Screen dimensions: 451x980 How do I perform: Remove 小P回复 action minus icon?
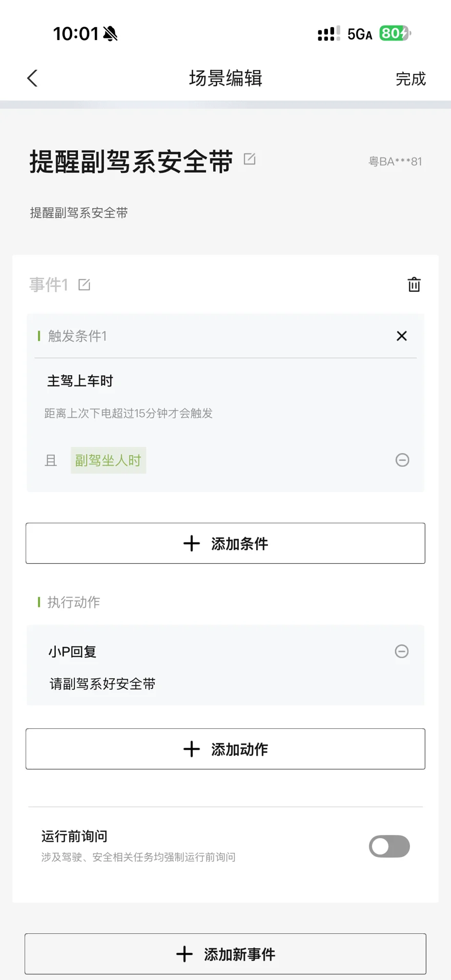402,651
